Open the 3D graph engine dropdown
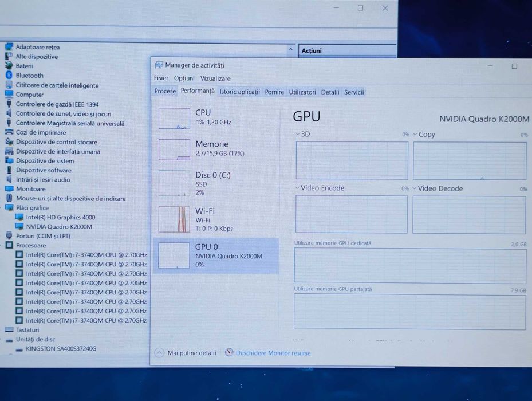Viewport: 532px width, 401px height. coord(298,134)
